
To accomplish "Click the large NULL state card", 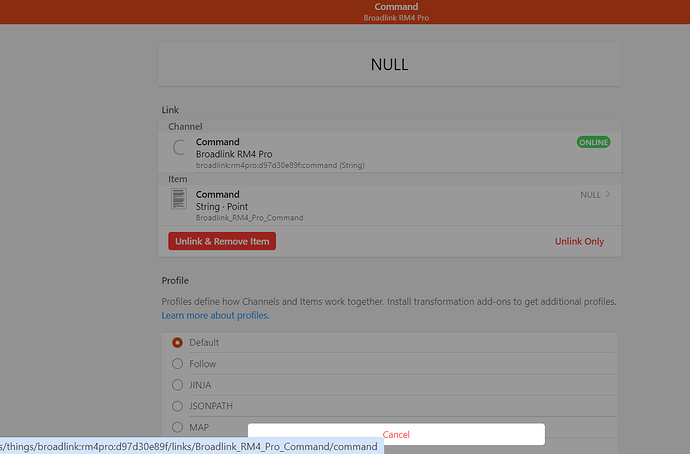I will tap(389, 64).
